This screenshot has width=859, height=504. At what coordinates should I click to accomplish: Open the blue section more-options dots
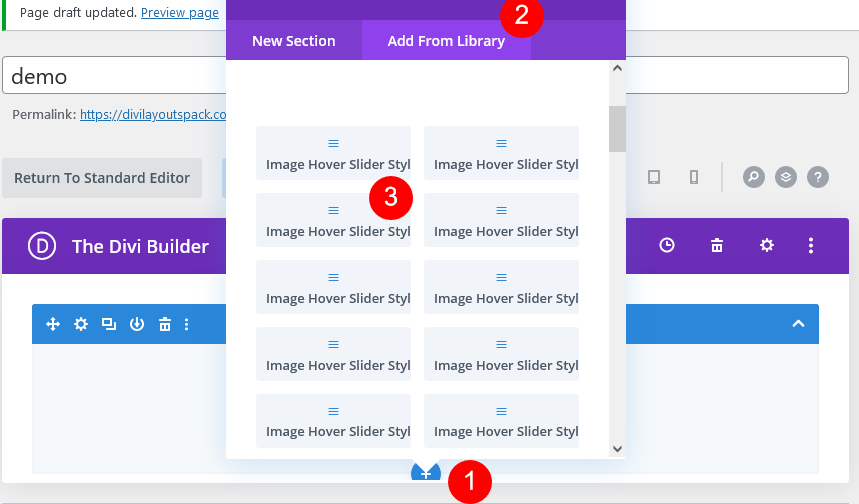[186, 324]
